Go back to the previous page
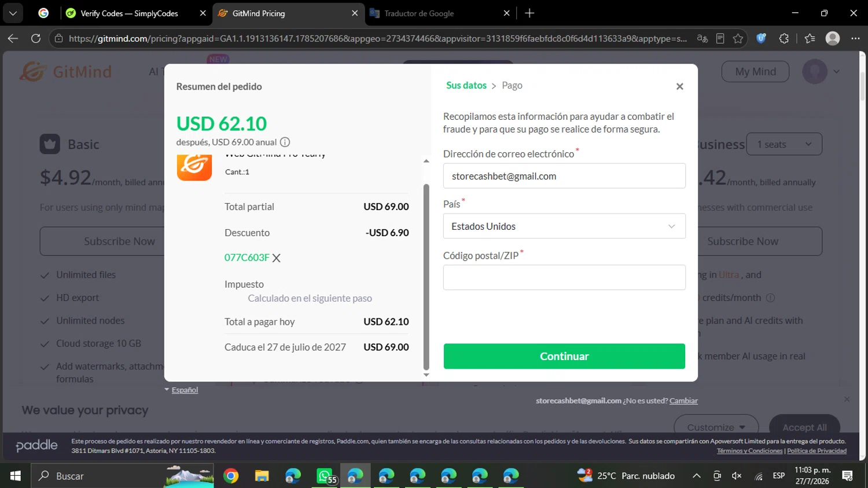This screenshot has width=868, height=488. point(13,38)
